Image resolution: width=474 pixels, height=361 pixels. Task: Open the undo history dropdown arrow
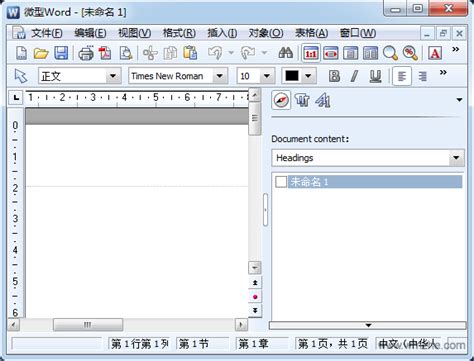point(231,53)
